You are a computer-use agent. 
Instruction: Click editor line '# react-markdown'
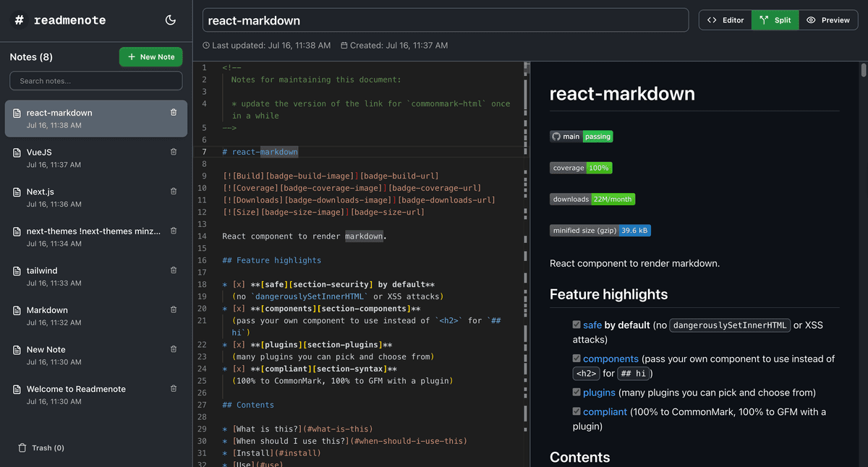point(260,152)
